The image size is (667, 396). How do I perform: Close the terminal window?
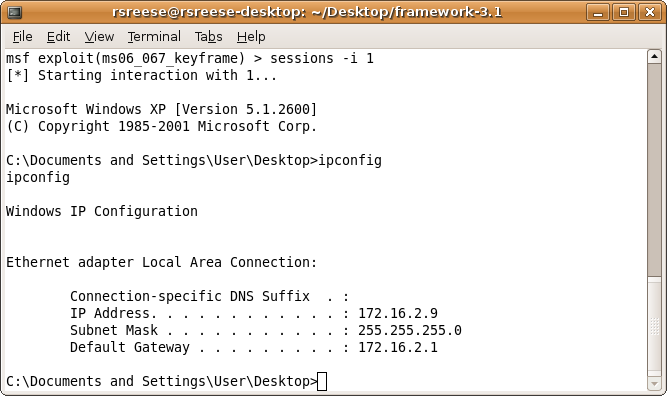point(650,12)
